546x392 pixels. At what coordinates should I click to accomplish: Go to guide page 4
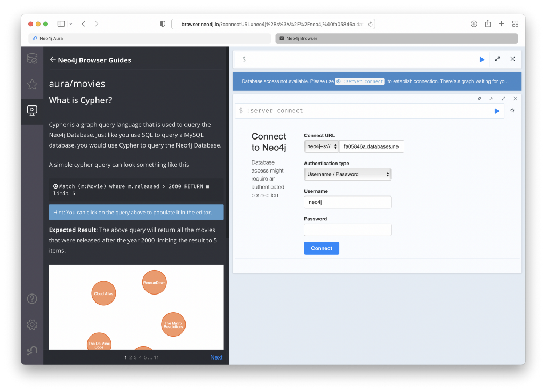point(140,357)
